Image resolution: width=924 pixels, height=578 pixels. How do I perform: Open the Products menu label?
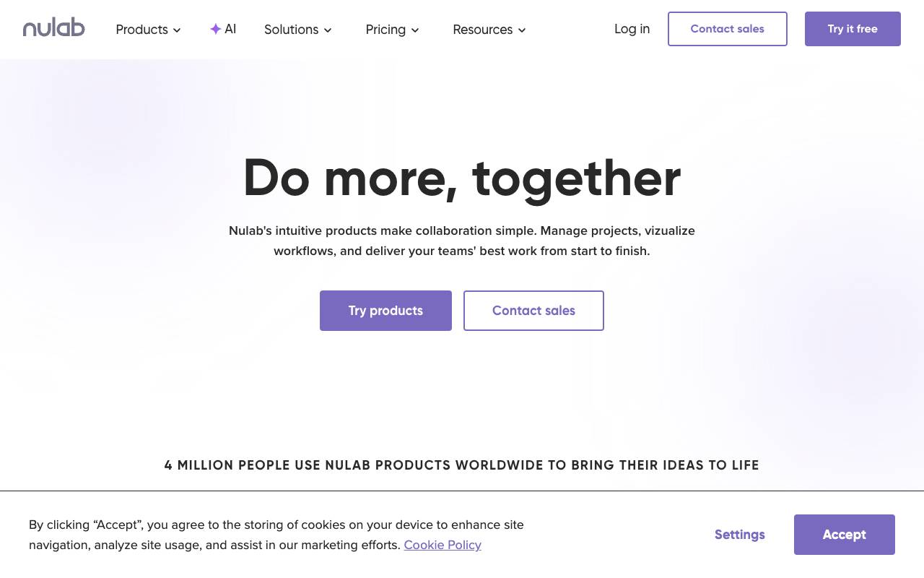[x=141, y=30]
